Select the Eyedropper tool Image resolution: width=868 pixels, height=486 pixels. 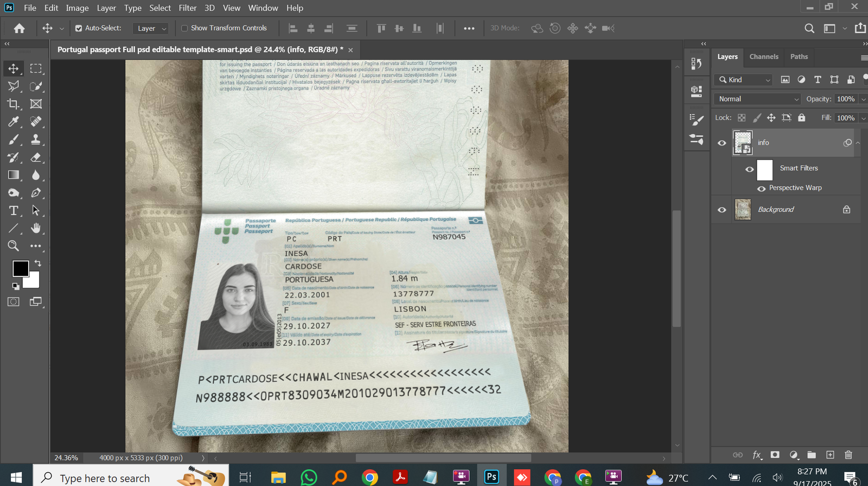click(x=13, y=122)
